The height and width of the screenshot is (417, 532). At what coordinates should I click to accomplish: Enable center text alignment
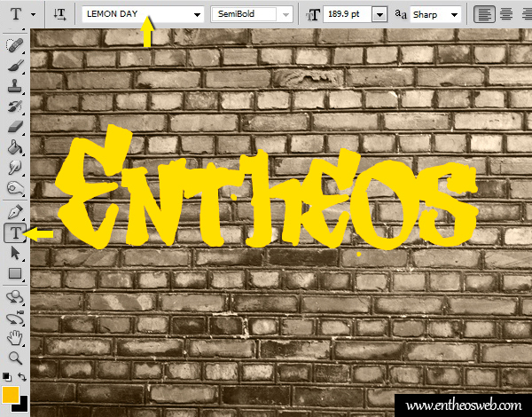[506, 14]
